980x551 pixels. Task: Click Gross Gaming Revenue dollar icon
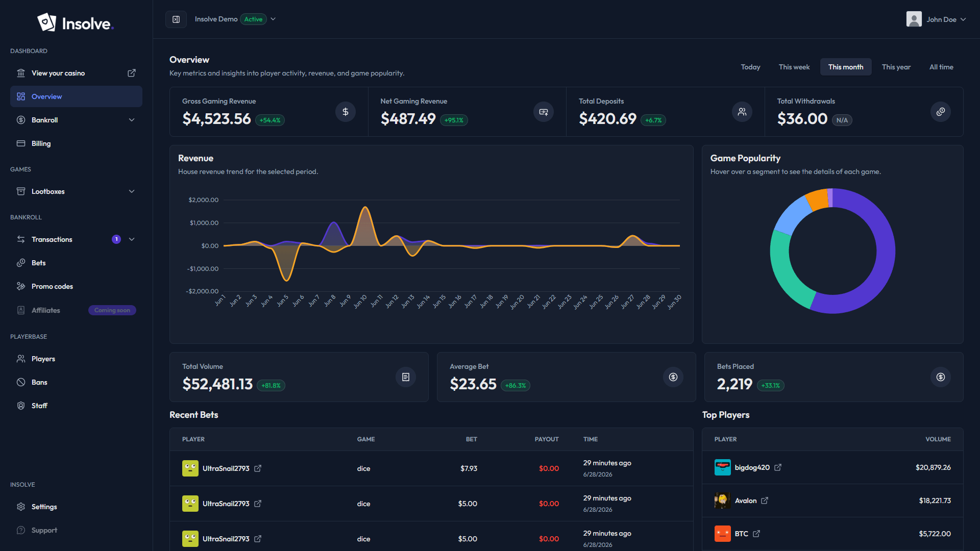coord(346,112)
